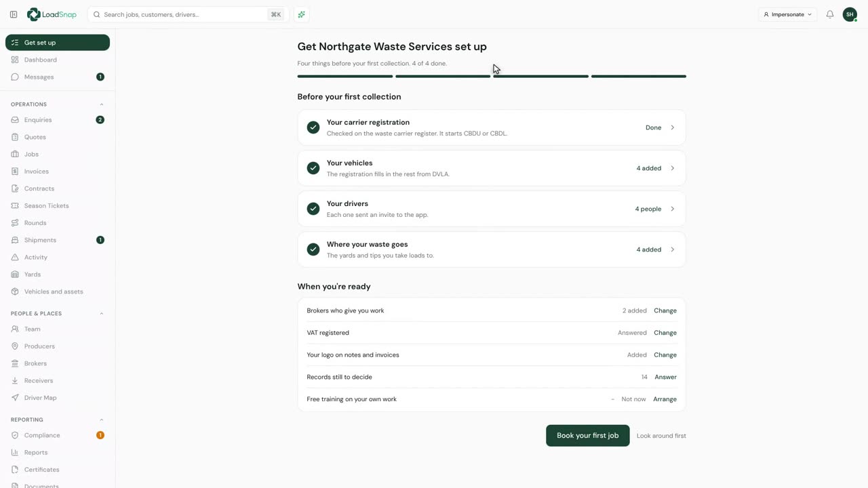The height and width of the screenshot is (488, 868).
Task: Go to Enquiries in sidebar
Action: 58,120
